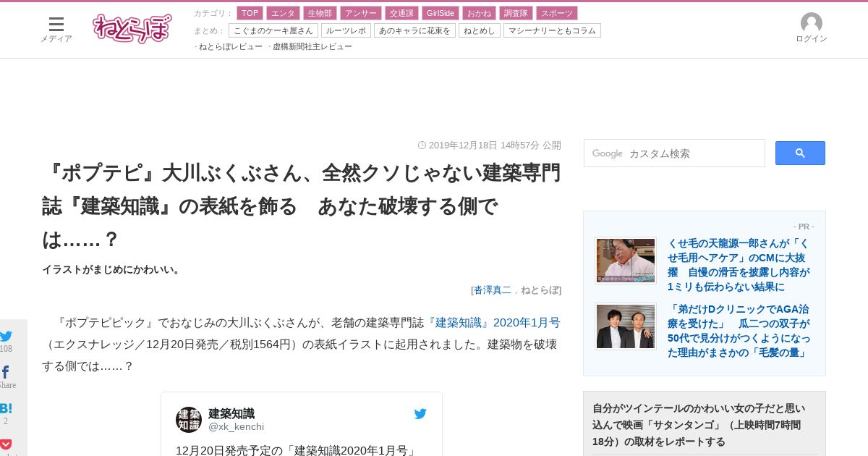Open マシーナリーともコラム summary link
The height and width of the screenshot is (456, 868).
552,30
